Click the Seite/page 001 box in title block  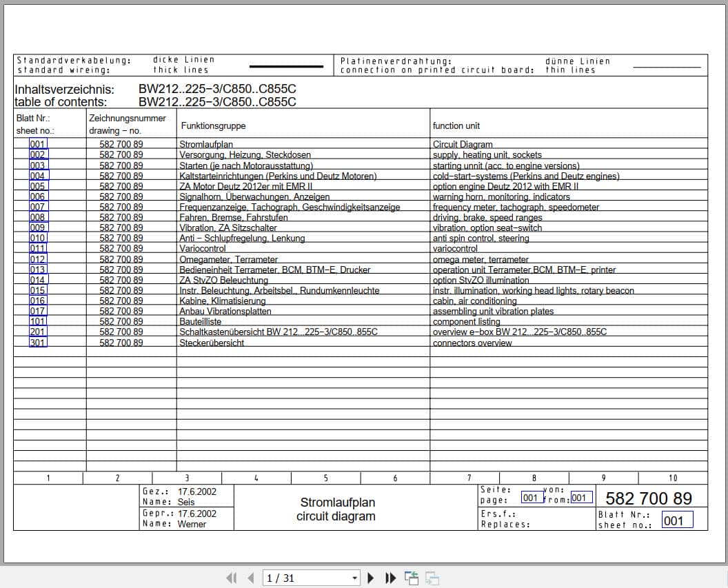[x=532, y=498]
